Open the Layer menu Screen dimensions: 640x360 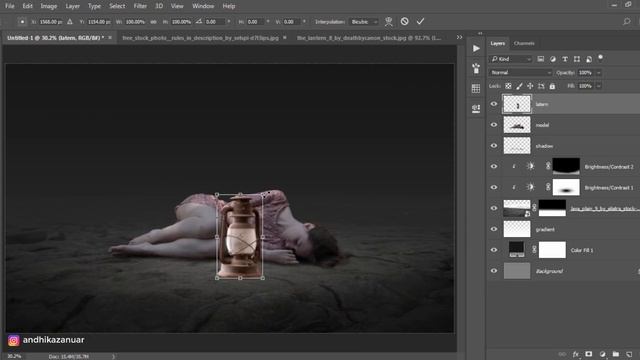pos(73,6)
